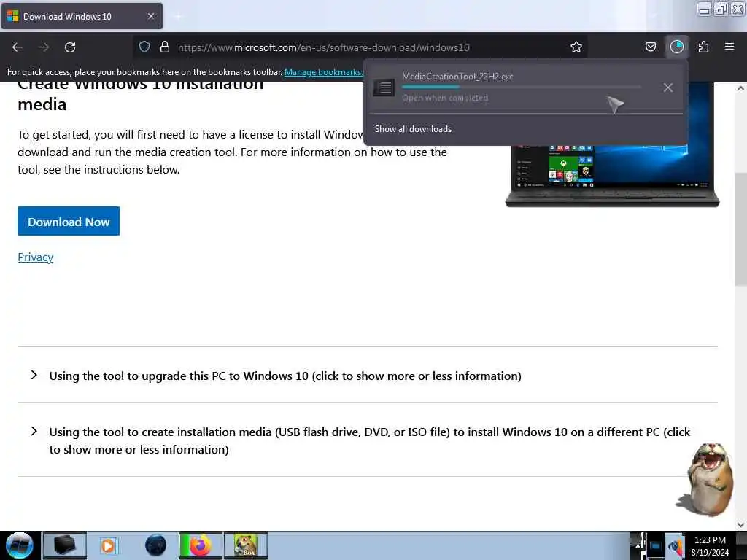This screenshot has height=560, width=747.
Task: Close the Download Windows 10 tab
Action: [150, 16]
